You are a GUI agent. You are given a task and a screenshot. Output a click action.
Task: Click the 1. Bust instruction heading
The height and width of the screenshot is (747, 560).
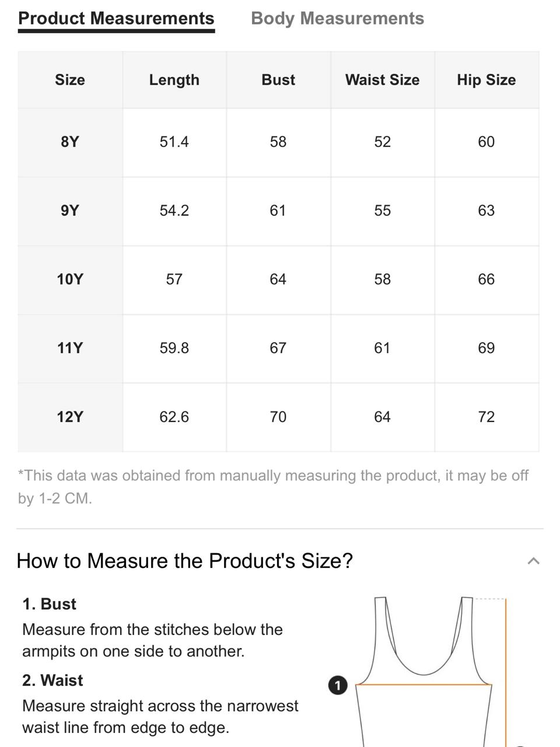(50, 604)
